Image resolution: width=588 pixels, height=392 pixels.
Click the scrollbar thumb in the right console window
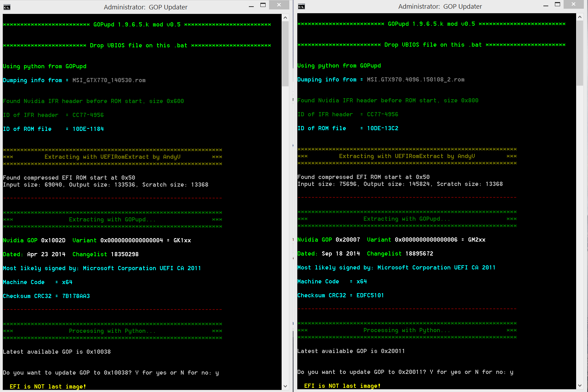(580, 53)
